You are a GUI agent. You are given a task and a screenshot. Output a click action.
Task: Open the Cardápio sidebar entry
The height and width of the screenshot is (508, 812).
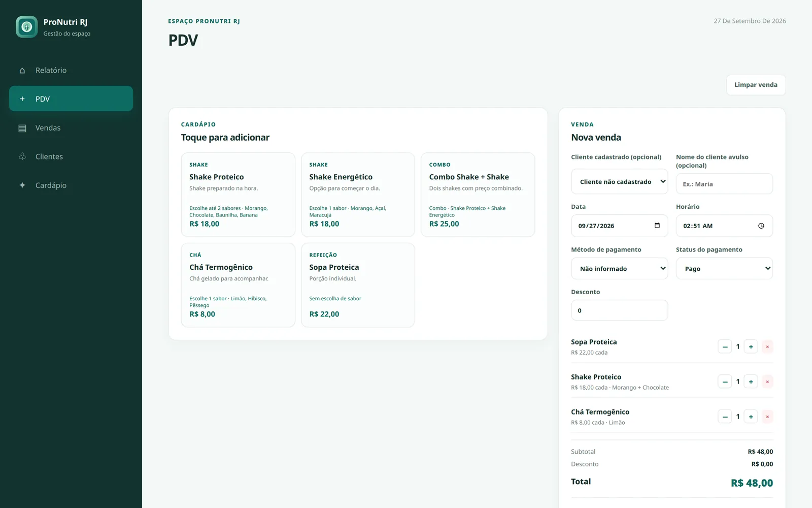point(71,185)
